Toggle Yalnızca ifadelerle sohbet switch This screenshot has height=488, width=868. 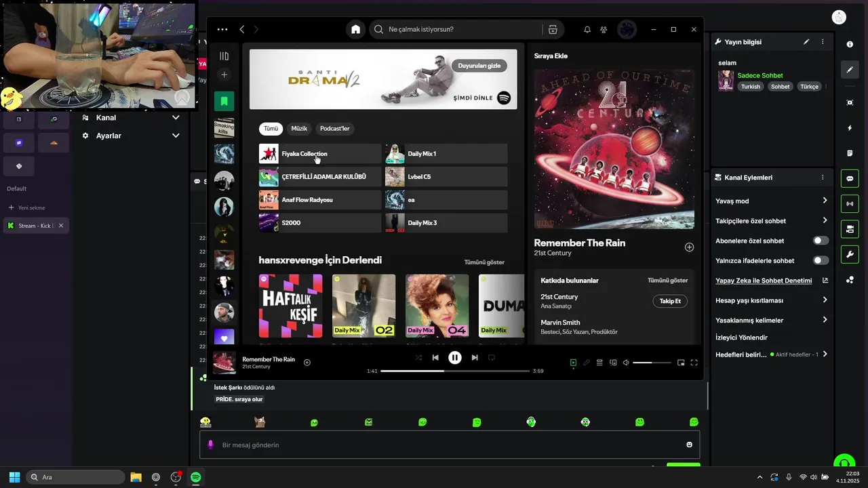821,260
